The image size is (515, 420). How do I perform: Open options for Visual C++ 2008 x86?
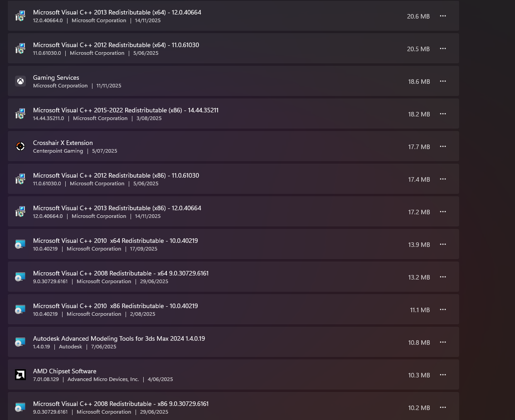[x=443, y=407]
